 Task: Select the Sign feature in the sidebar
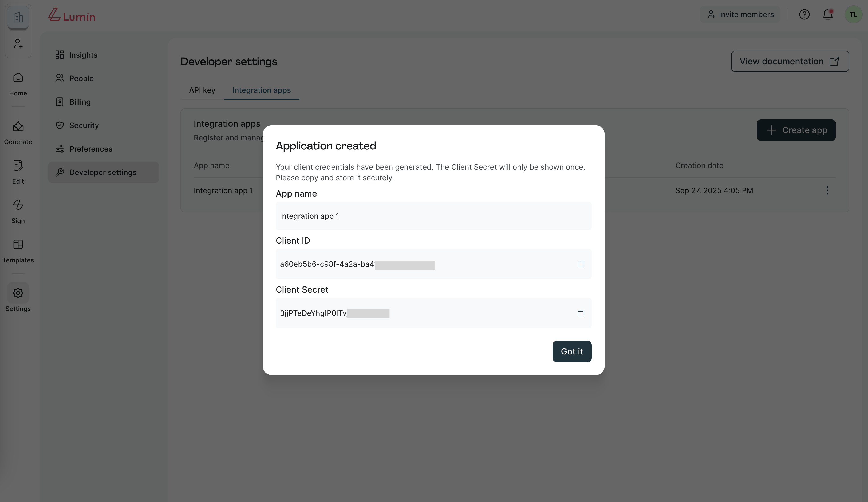point(18,211)
